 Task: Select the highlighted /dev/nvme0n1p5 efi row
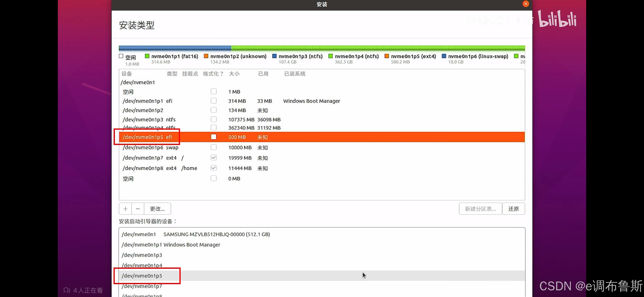click(322, 137)
